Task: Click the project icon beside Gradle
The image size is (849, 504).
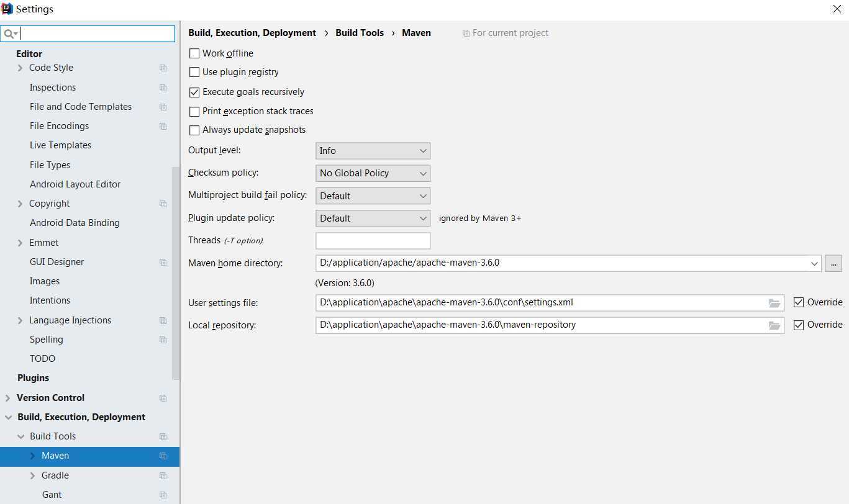Action: tap(163, 475)
